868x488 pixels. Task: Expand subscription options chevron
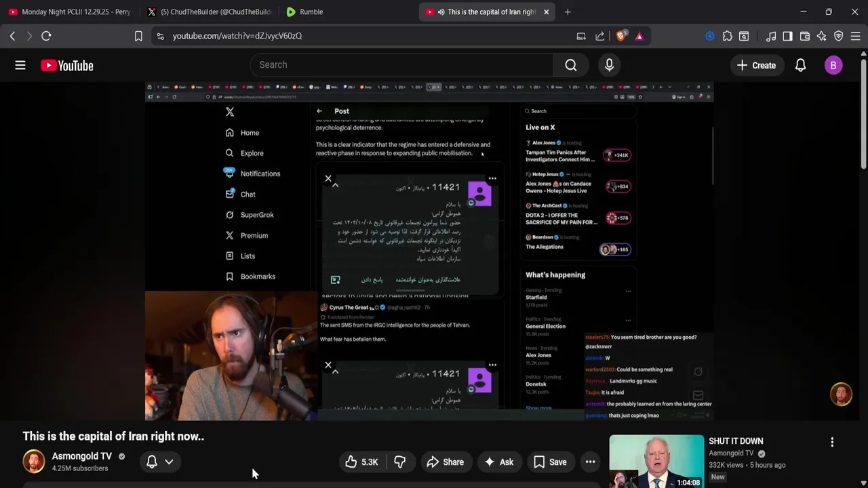(169, 462)
